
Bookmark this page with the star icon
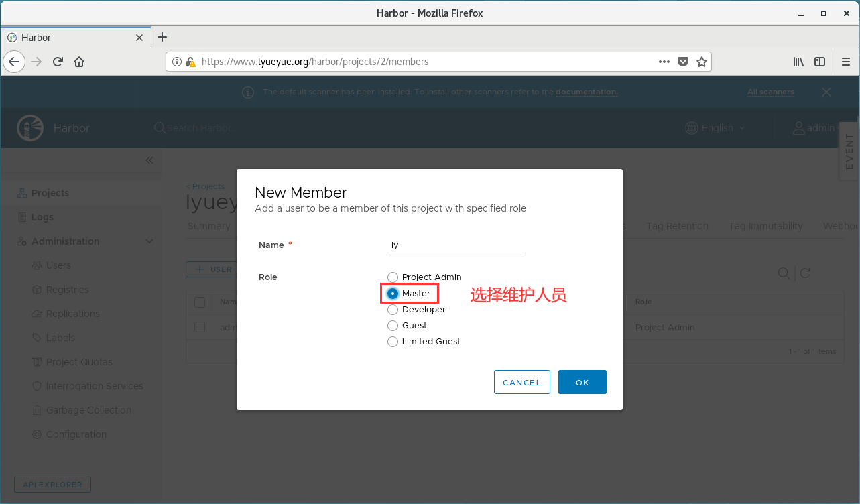point(702,62)
